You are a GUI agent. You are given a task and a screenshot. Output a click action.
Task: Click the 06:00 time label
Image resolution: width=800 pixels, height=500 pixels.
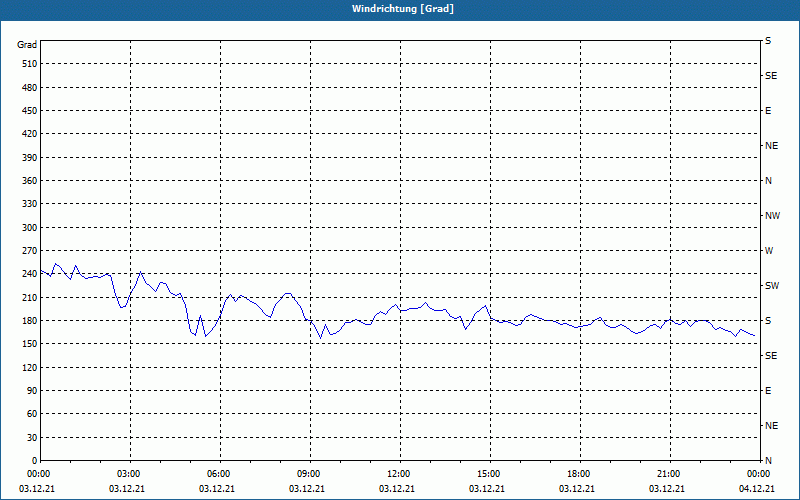coord(218,474)
